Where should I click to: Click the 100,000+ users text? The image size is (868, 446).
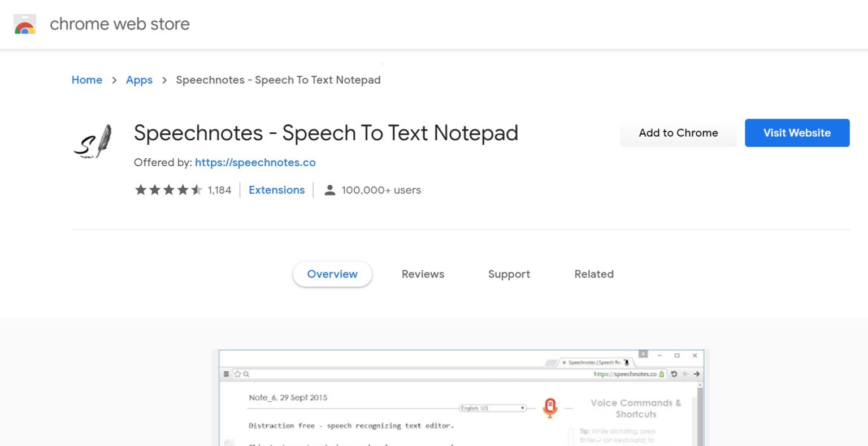381,190
